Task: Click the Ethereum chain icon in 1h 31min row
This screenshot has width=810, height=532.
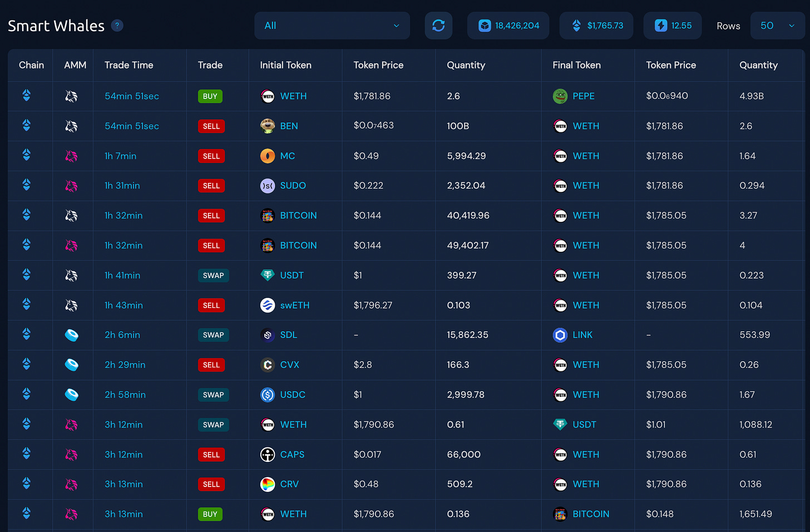Action: (26, 185)
